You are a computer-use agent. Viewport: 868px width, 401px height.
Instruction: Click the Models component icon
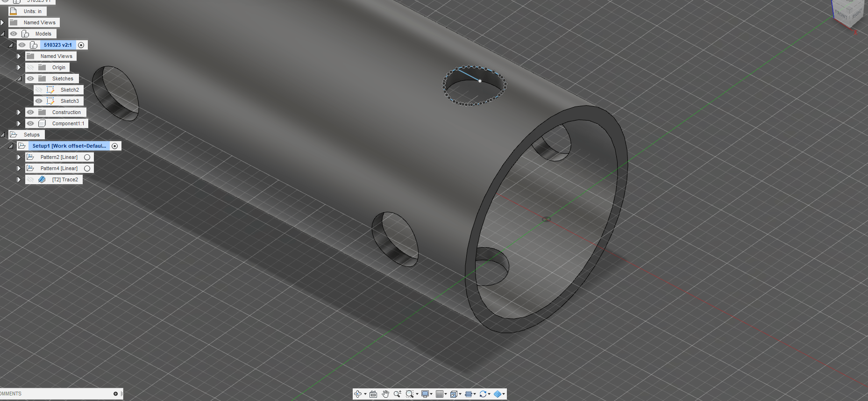[x=25, y=34]
